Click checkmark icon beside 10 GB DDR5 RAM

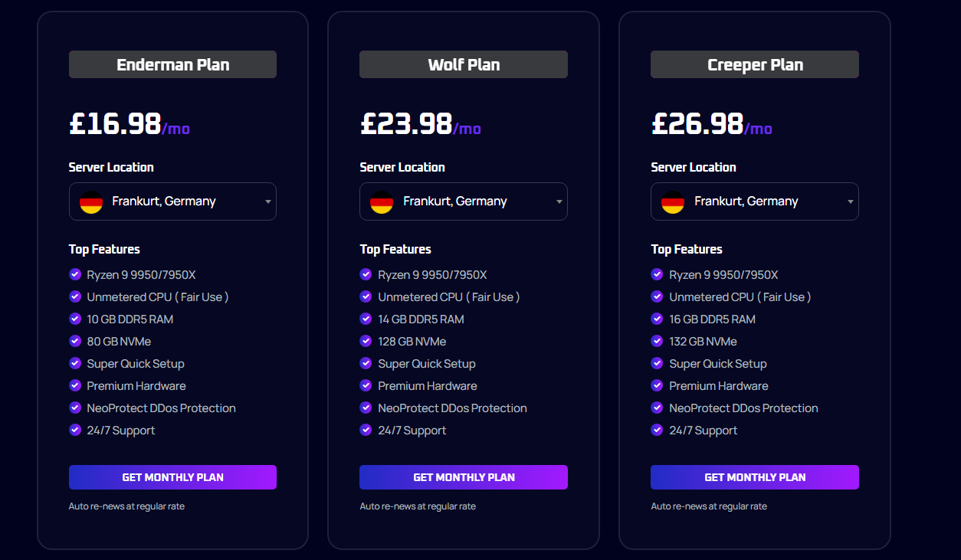[x=75, y=319]
